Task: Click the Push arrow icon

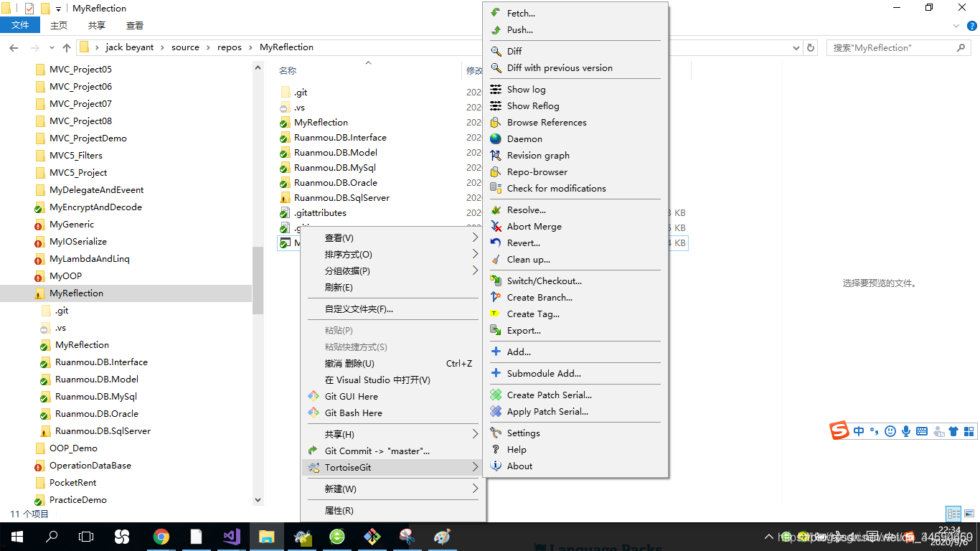Action: point(496,29)
